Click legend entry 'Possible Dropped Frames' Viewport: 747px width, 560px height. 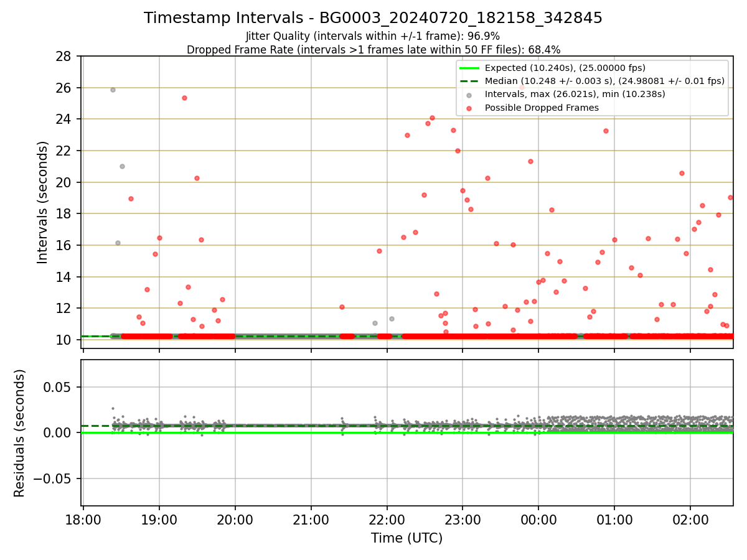(542, 108)
